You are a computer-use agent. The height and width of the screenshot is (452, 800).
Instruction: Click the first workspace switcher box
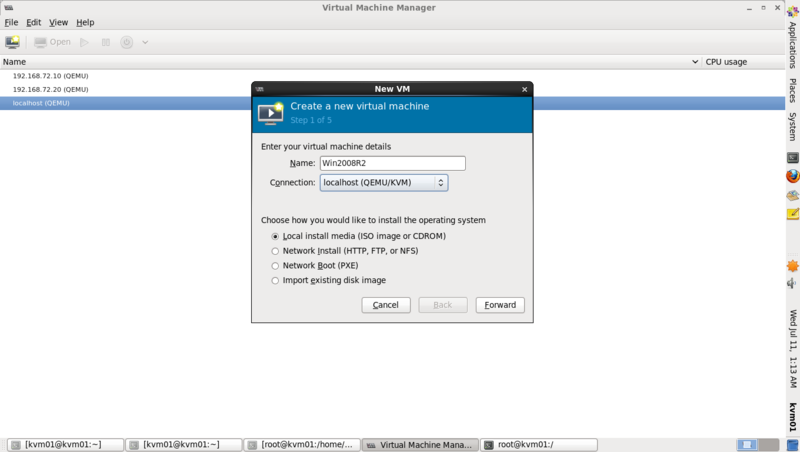[x=747, y=445]
